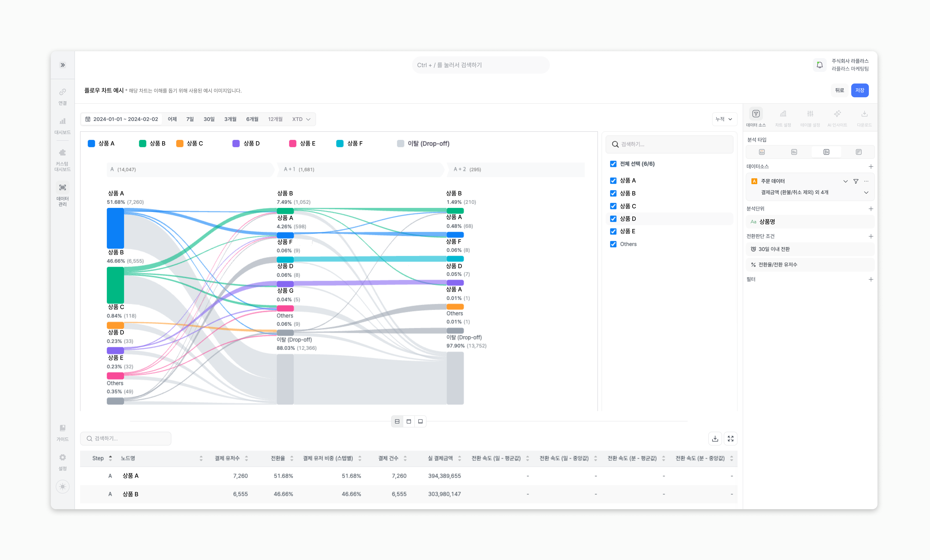930x560 pixels.
Task: Uncheck the 상품 E checkbox
Action: coord(613,231)
